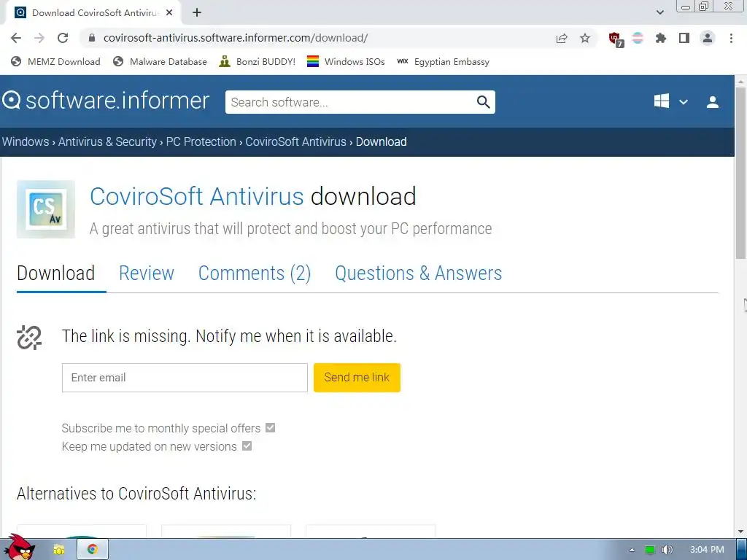Viewport: 747px width, 560px height.
Task: Click the striped pink-blue extension icon
Action: click(x=638, y=38)
